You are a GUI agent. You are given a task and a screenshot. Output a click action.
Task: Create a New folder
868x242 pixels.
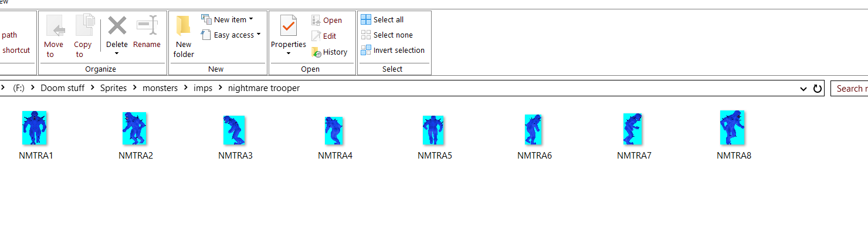click(x=184, y=36)
